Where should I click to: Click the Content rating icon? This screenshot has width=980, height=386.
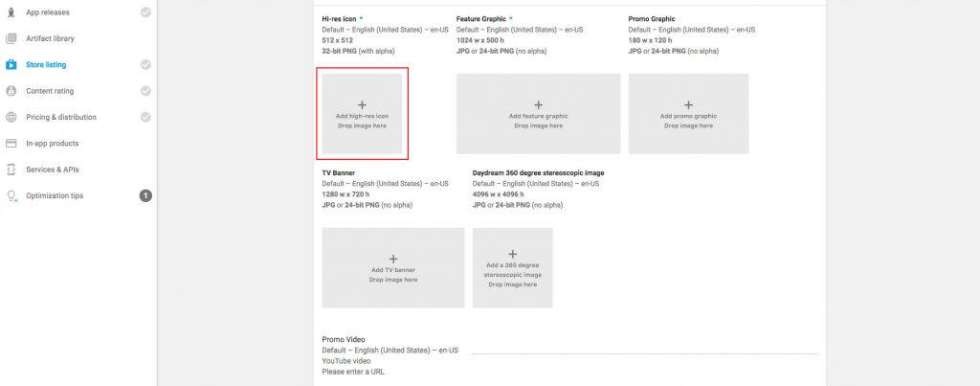click(11, 91)
